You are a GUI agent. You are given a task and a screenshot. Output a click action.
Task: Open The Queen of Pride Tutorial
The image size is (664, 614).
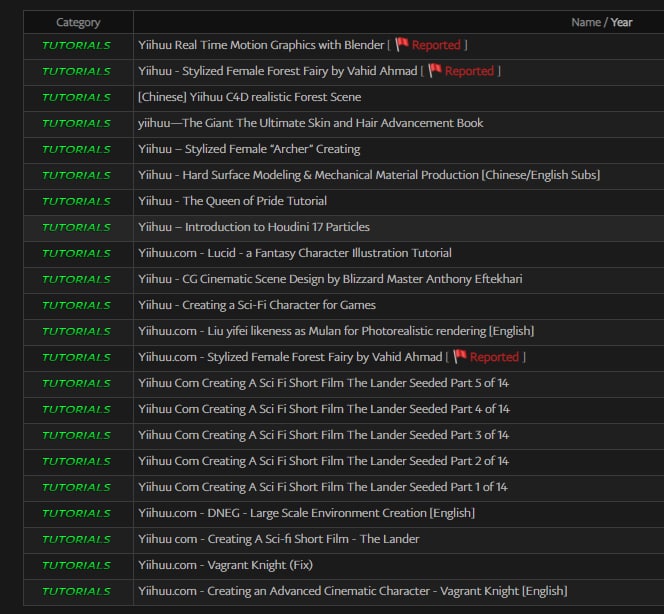[x=232, y=201]
